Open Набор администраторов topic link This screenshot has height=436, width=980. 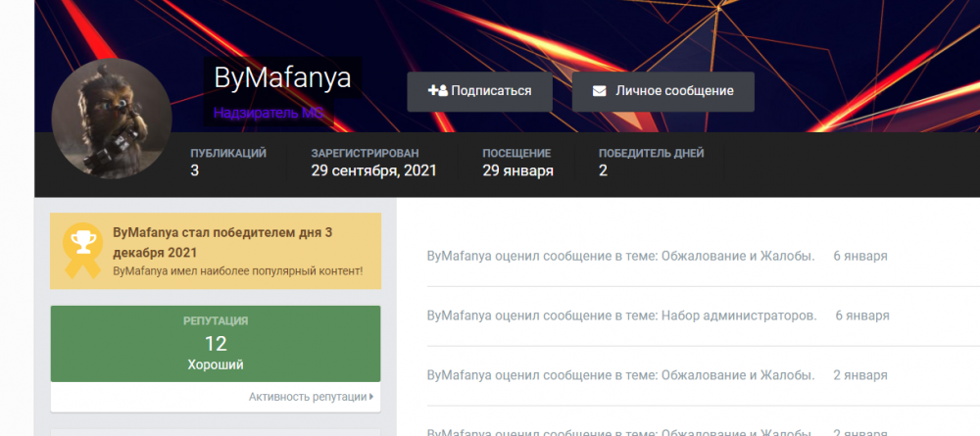tap(739, 315)
